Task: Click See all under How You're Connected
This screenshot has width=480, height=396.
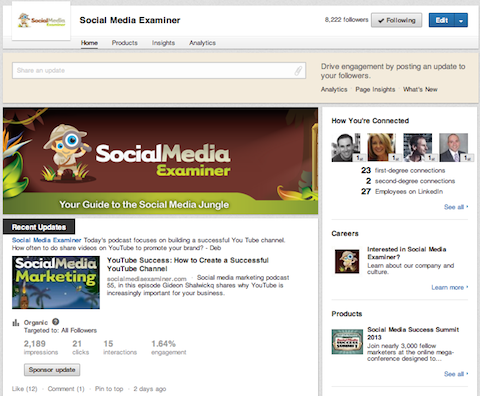Action: 456,207
